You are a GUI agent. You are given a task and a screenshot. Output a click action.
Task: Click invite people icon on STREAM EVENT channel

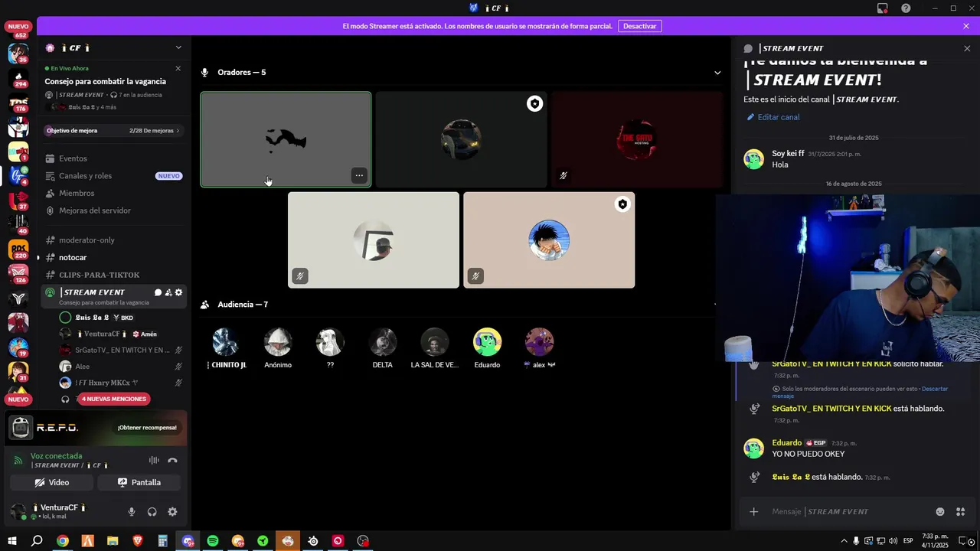point(168,292)
